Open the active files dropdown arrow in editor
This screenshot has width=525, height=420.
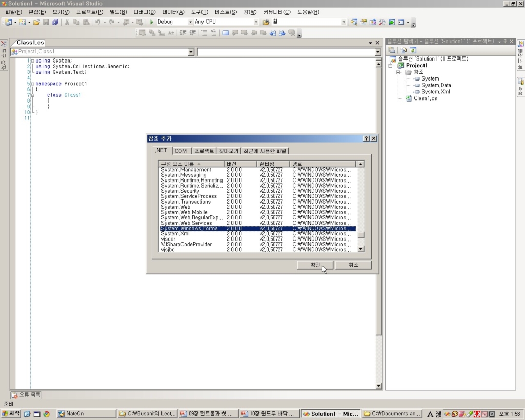pyautogui.click(x=370, y=43)
